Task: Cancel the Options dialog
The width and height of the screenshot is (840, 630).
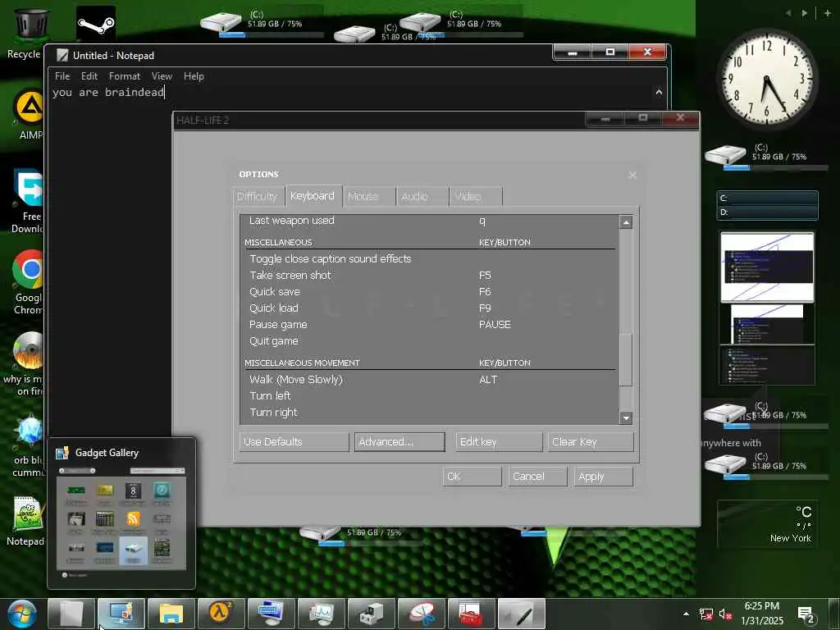Action: point(537,477)
